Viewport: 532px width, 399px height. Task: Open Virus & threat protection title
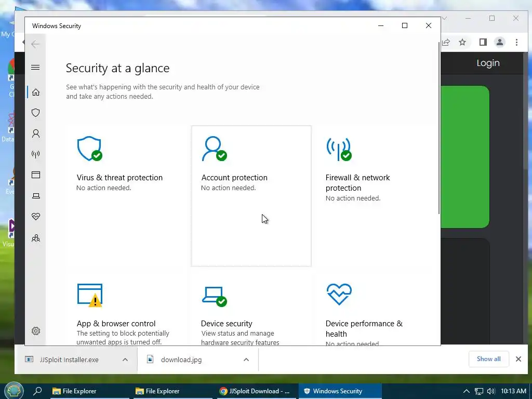click(x=119, y=178)
